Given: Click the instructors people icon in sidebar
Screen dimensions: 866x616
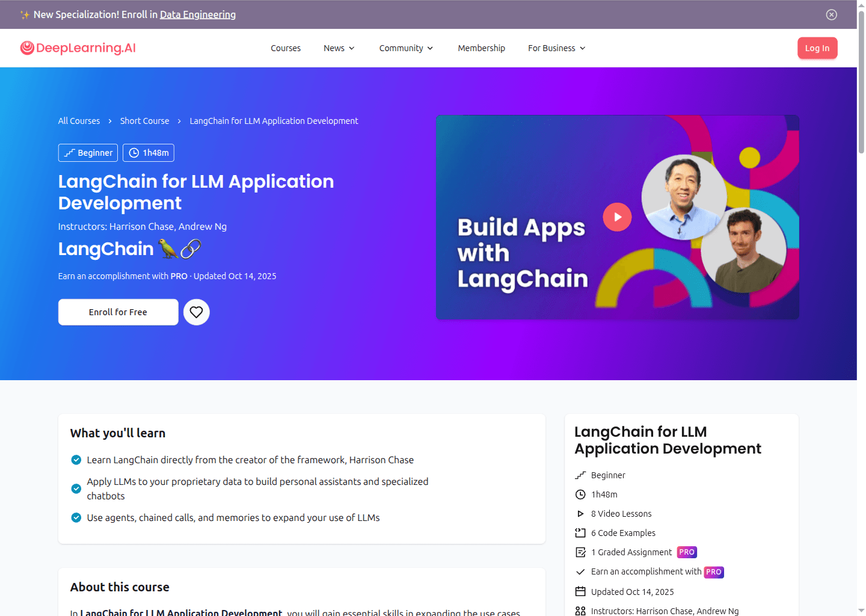Looking at the screenshot, I should [x=580, y=611].
